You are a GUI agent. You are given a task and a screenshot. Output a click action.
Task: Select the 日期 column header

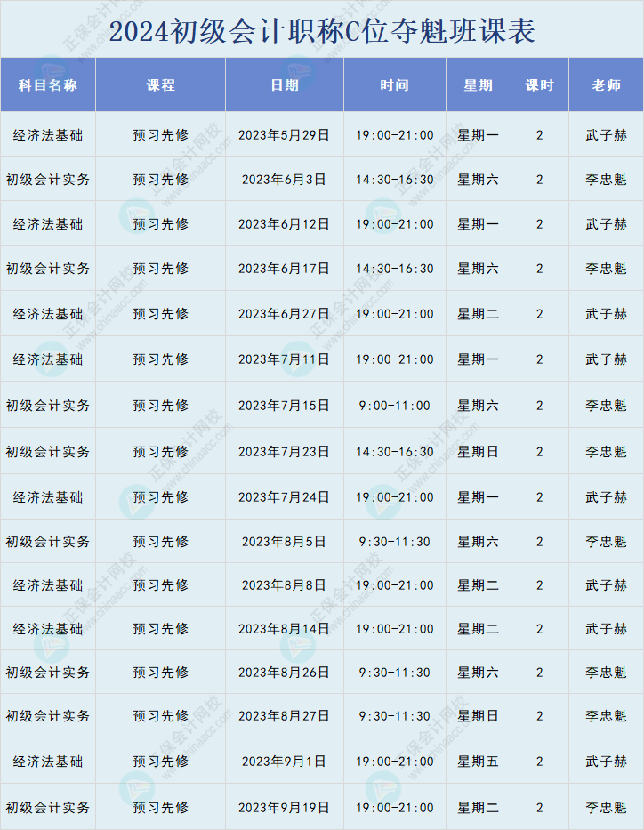285,85
